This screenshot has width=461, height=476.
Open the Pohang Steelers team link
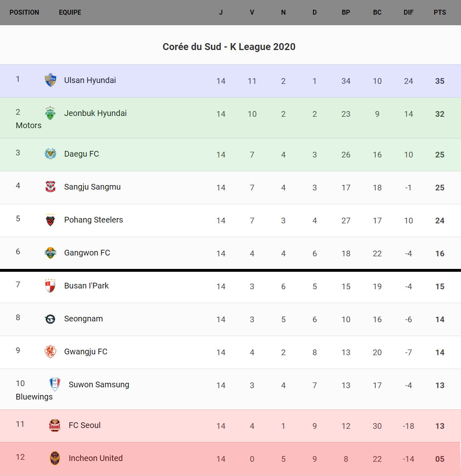94,220
